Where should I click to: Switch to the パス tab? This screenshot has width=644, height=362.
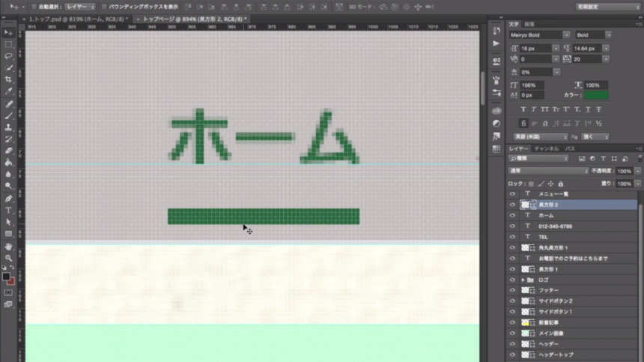570,148
